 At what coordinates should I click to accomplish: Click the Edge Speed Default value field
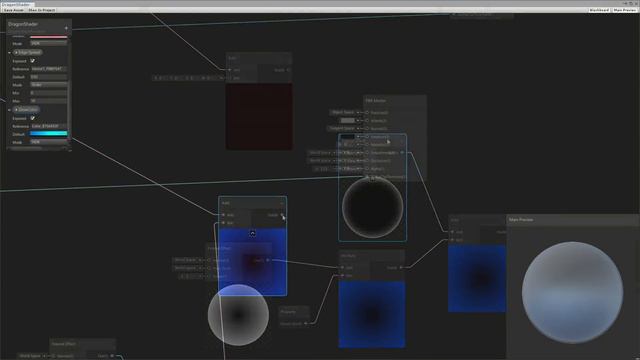49,77
